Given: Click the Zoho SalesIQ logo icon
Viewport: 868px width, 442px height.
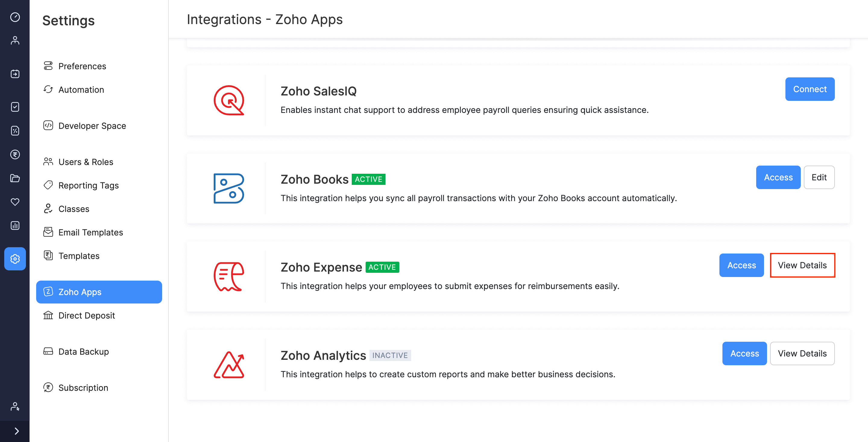Looking at the screenshot, I should click(229, 100).
